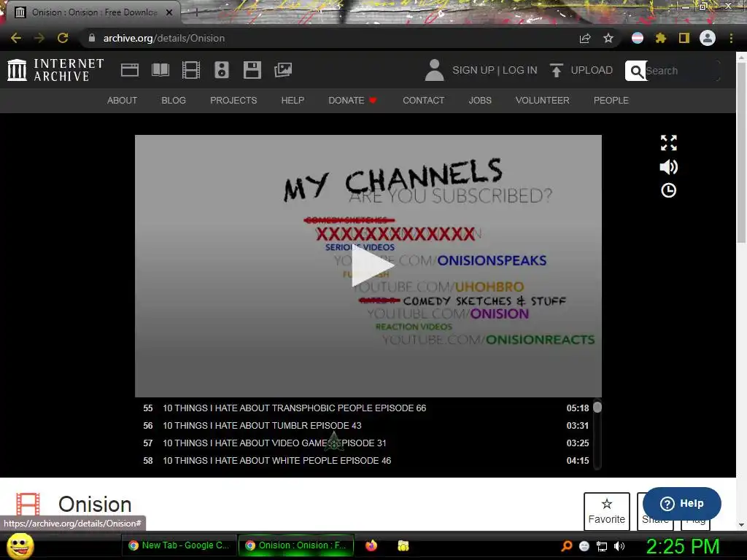This screenshot has height=560, width=747.
Task: Go back with the browser back arrow
Action: [x=16, y=38]
